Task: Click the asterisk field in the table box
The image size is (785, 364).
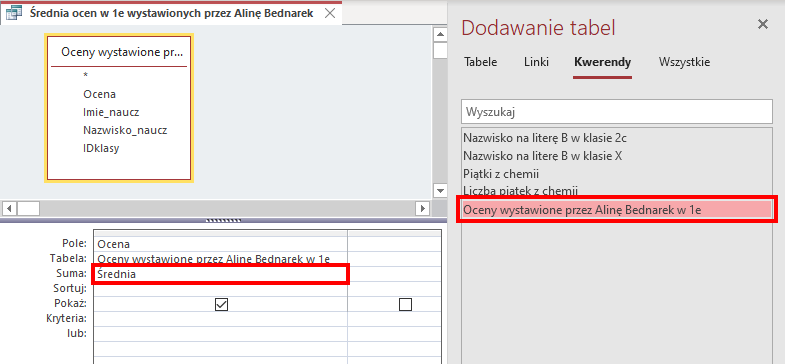Action: (x=86, y=76)
